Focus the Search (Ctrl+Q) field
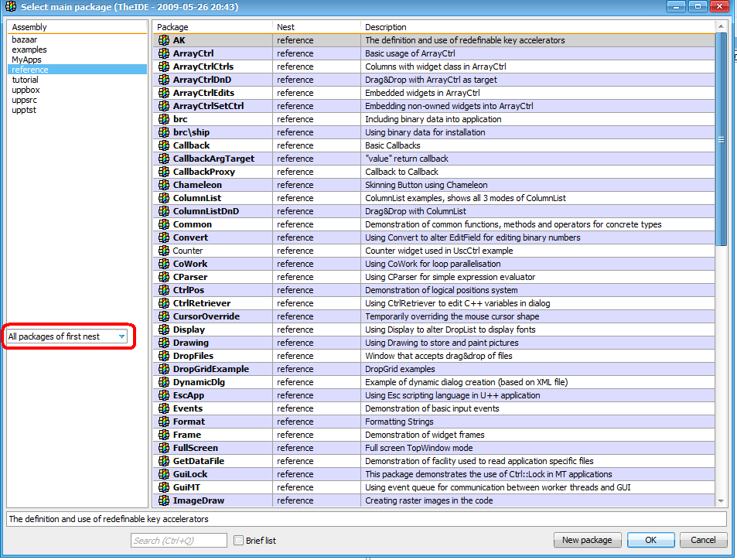This screenshot has height=560, width=737. pos(179,541)
